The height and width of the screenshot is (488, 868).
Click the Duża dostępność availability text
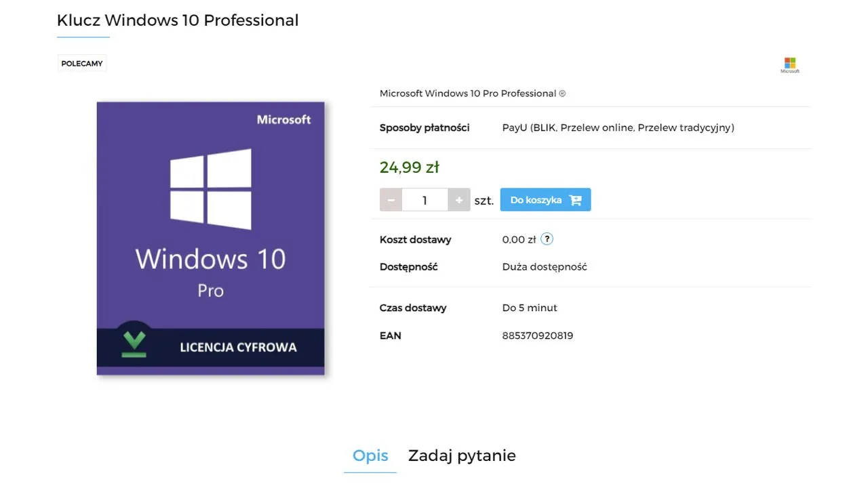tap(545, 267)
